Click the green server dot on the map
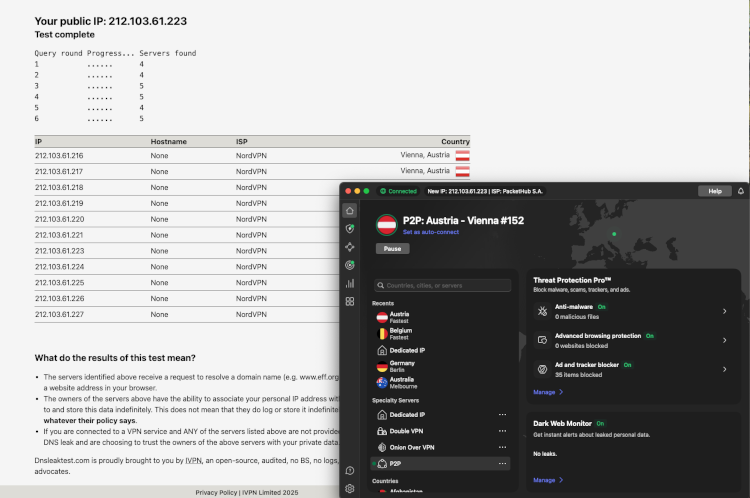Image resolution: width=750 pixels, height=498 pixels. click(614, 234)
